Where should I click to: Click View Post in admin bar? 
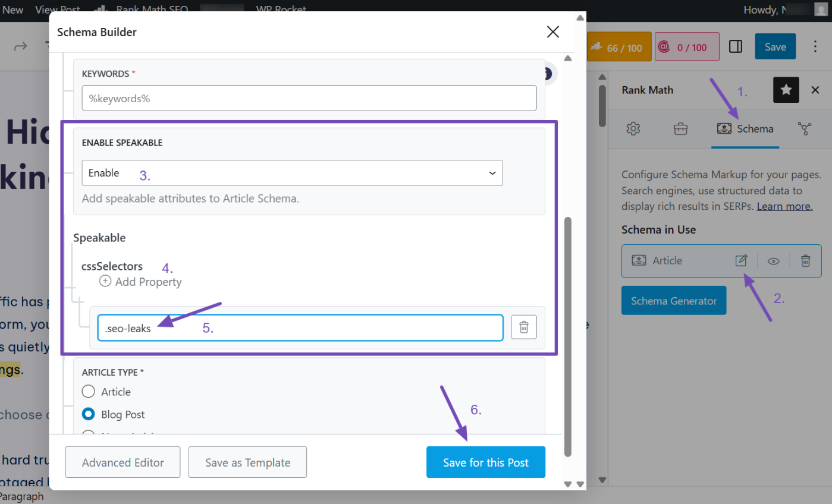point(58,10)
